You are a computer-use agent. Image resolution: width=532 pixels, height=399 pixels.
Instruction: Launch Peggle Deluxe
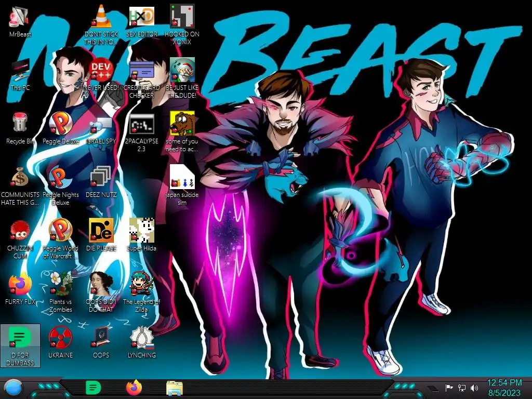[x=60, y=123]
